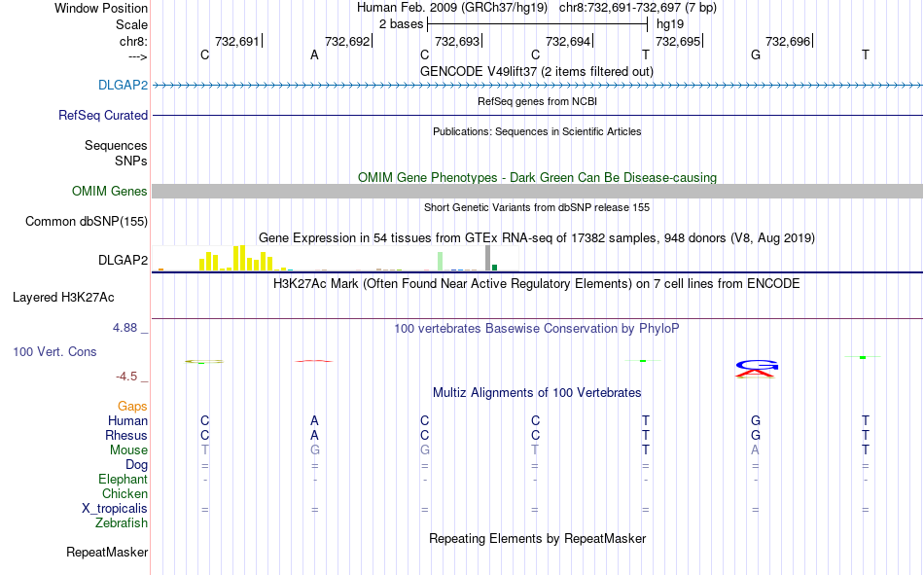Screen dimensions: 924x575
Task: Click the DLGAP2 GTEx track label
Action: coord(123,260)
